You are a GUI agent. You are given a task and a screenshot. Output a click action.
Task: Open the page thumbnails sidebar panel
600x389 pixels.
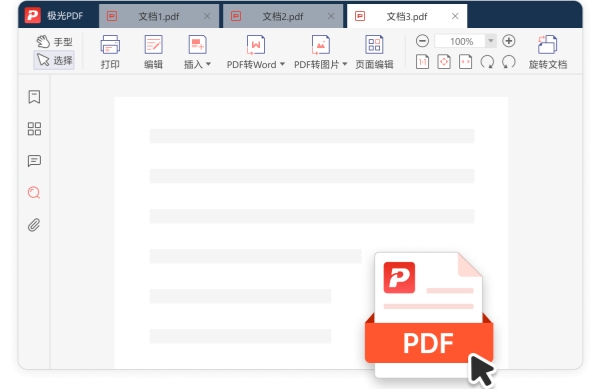tap(34, 129)
